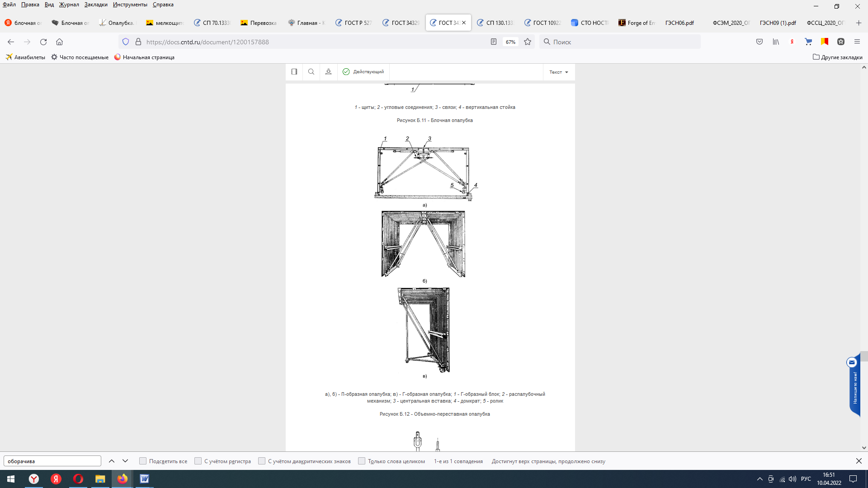Image resolution: width=868 pixels, height=488 pixels.
Task: Open Word from the taskbar
Action: [144, 479]
